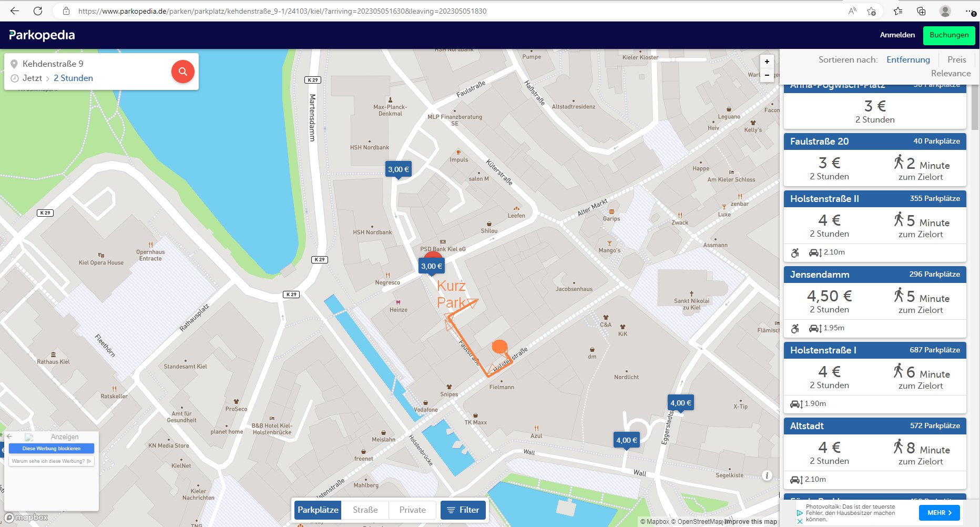Open the Filter options

[x=463, y=510]
